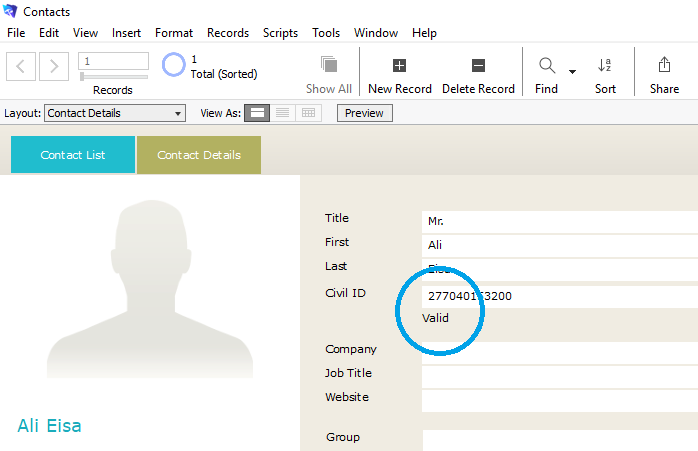Open the Share icon
Image resolution: width=698 pixels, height=451 pixels.
[664, 66]
